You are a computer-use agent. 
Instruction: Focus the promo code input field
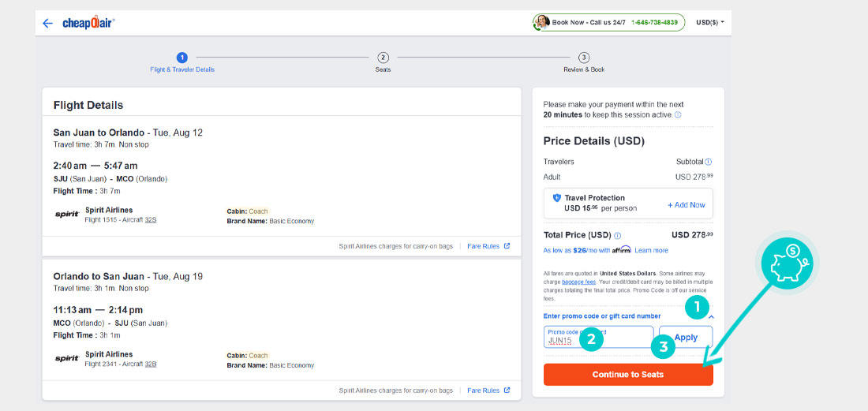point(598,337)
